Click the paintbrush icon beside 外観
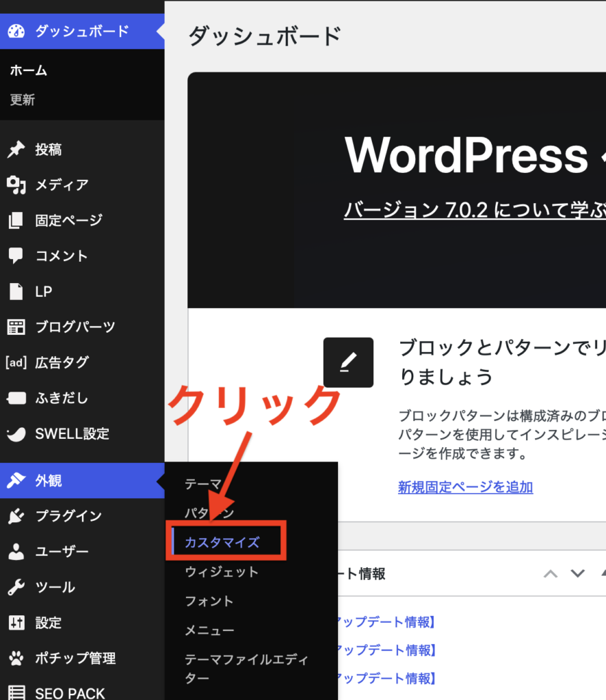606x700 pixels. pyautogui.click(x=16, y=481)
